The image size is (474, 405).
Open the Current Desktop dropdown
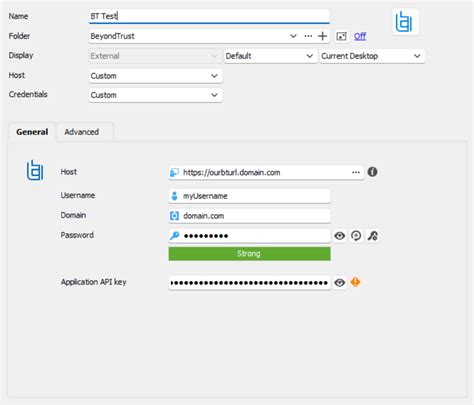[372, 56]
